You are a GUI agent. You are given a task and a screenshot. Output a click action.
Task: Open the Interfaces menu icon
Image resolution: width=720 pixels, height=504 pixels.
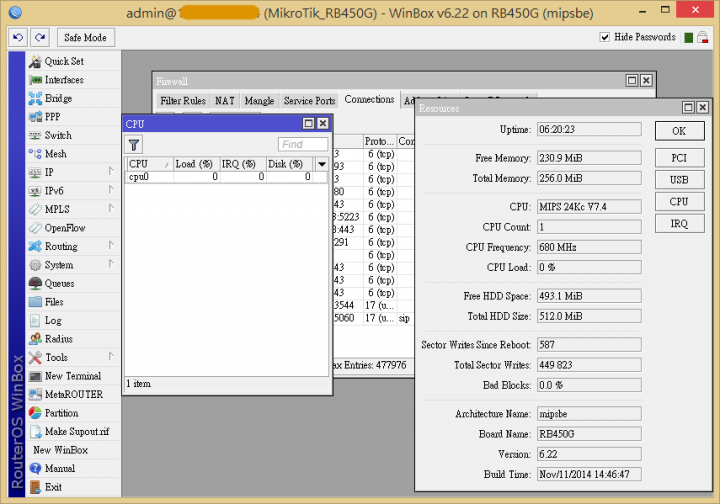(35, 80)
